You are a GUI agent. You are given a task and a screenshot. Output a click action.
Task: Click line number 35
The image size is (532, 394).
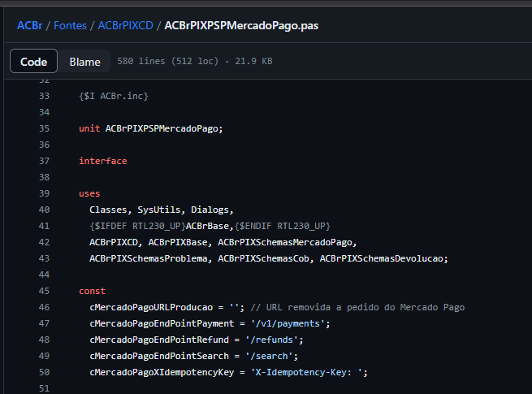coord(44,128)
